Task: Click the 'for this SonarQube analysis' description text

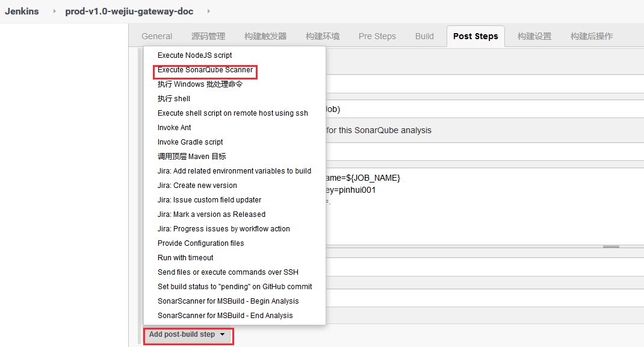Action: point(379,130)
